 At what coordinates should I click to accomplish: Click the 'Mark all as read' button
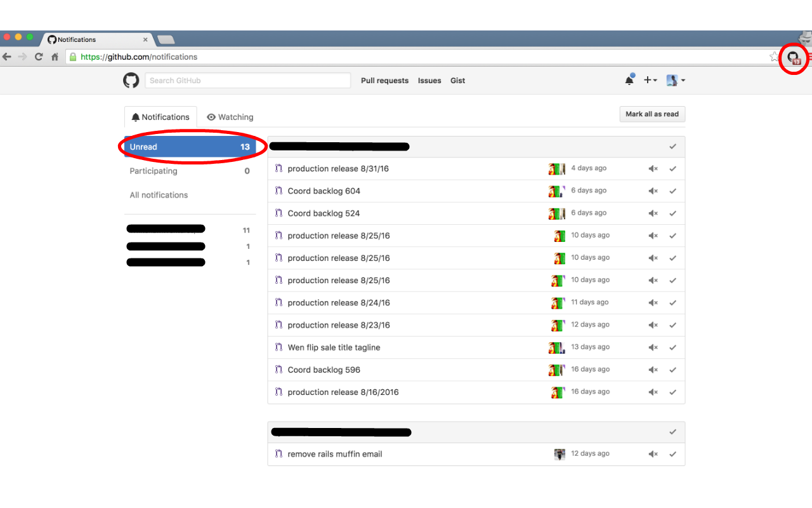coord(652,114)
